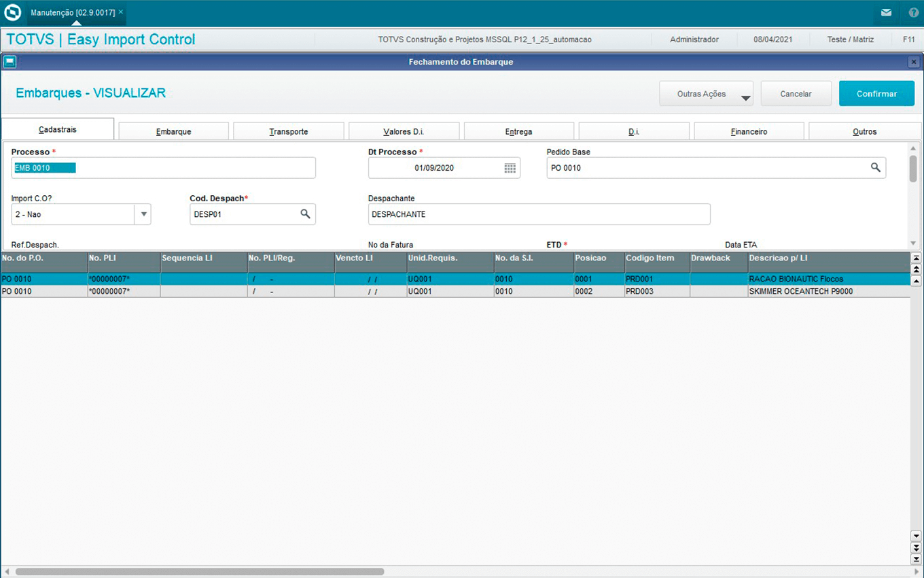Viewport: 924px width, 578px height.
Task: Click the help question mark icon
Action: (x=913, y=13)
